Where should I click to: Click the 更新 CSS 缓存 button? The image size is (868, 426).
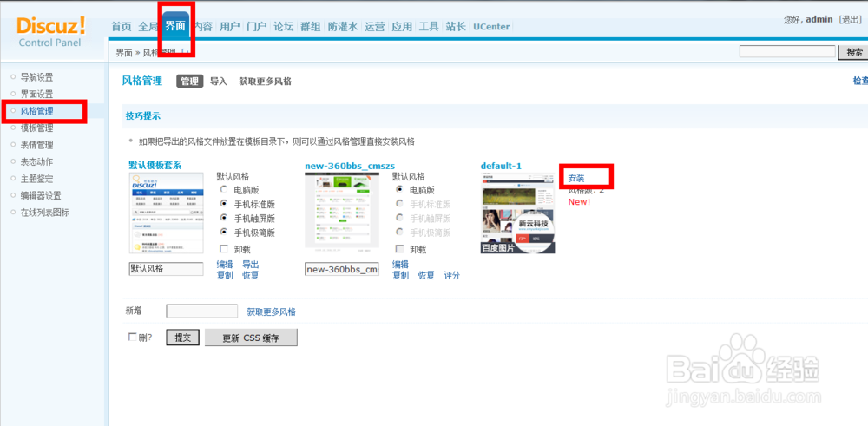(x=251, y=338)
